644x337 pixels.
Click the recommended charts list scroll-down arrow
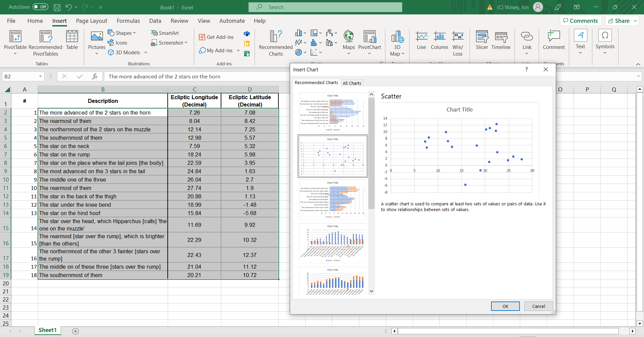[371, 291]
